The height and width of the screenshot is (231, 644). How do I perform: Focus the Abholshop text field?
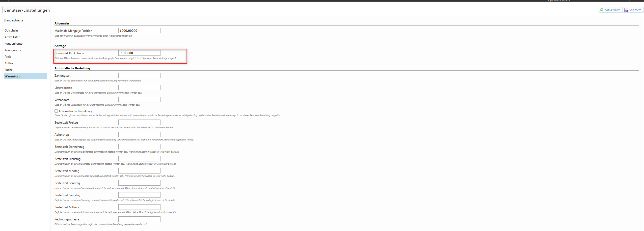[139, 135]
